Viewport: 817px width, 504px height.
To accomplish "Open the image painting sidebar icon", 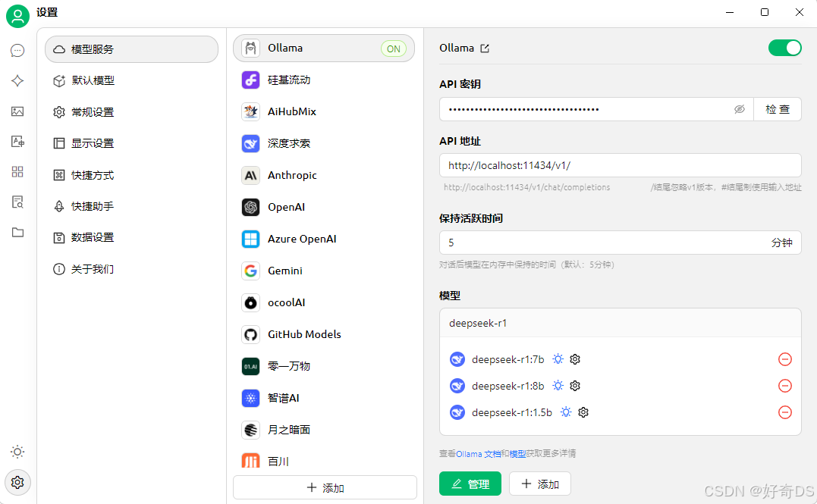I will [x=17, y=111].
